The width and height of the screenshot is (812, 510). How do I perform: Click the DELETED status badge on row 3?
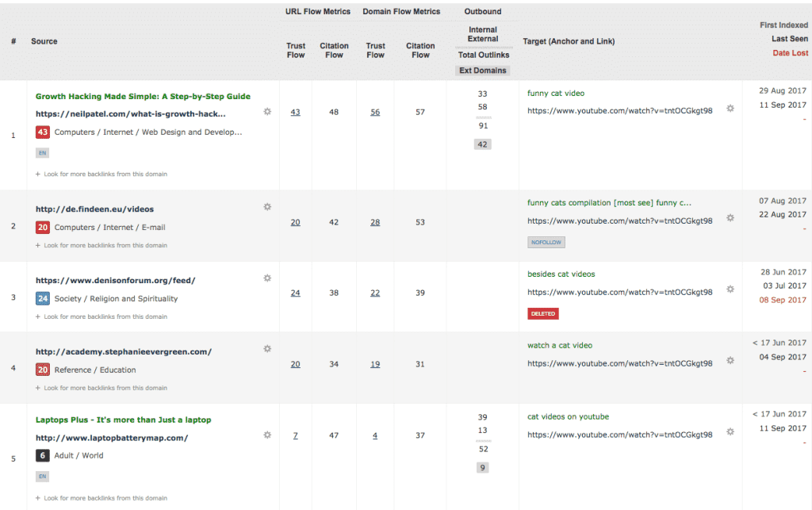click(x=543, y=313)
